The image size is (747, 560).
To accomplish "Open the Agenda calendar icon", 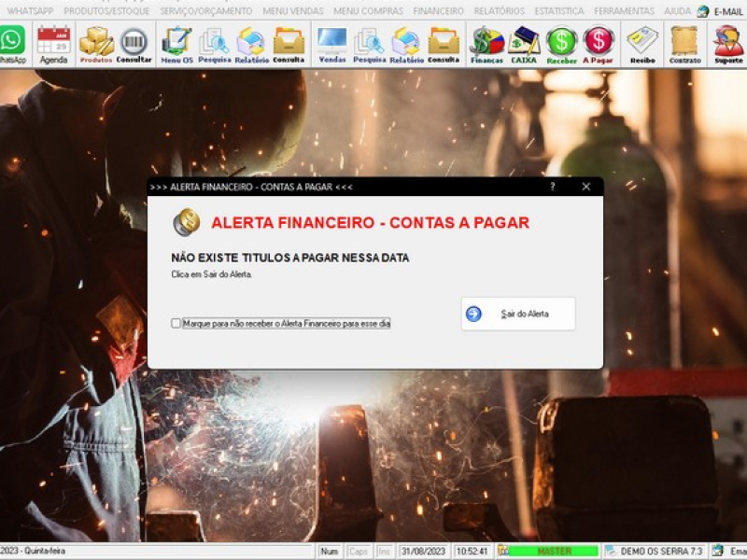I will (x=53, y=44).
